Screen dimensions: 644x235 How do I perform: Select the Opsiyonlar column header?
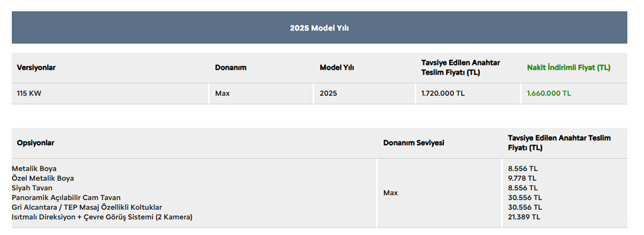point(35,143)
